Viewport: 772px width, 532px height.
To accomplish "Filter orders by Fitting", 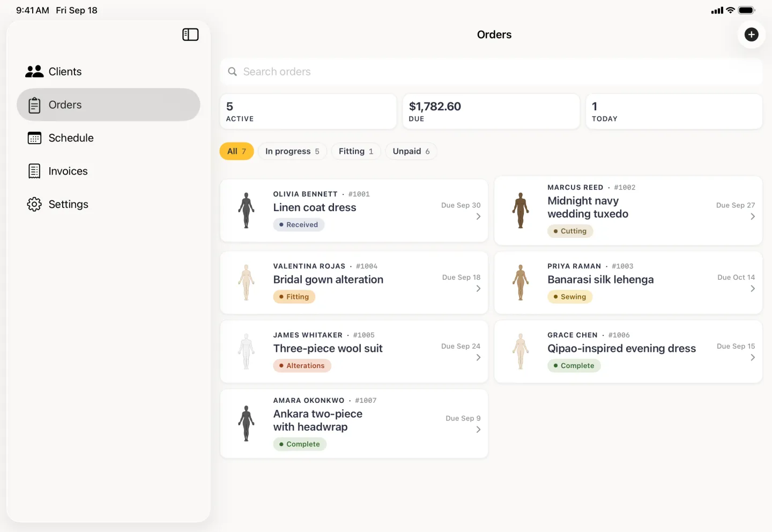I will coord(356,152).
